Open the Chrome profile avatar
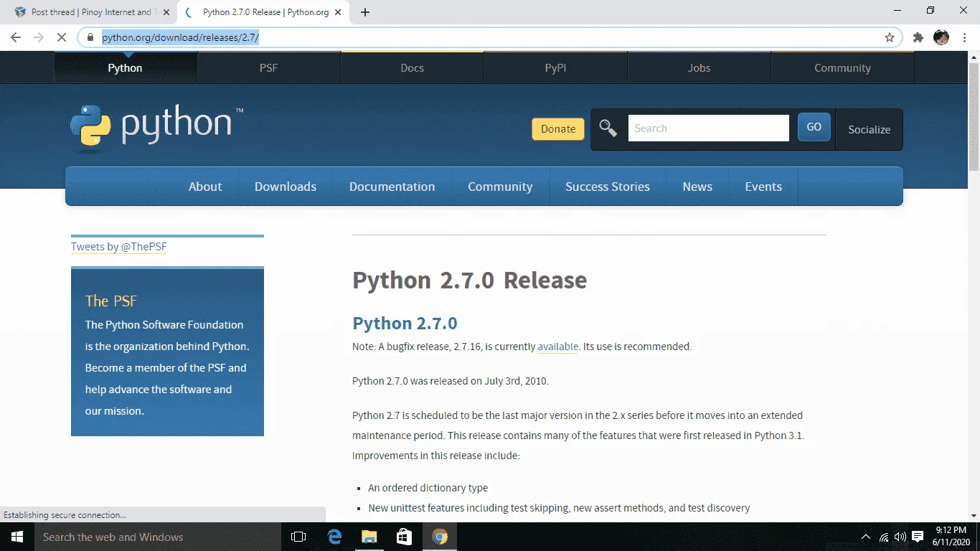This screenshot has height=551, width=980. tap(941, 37)
